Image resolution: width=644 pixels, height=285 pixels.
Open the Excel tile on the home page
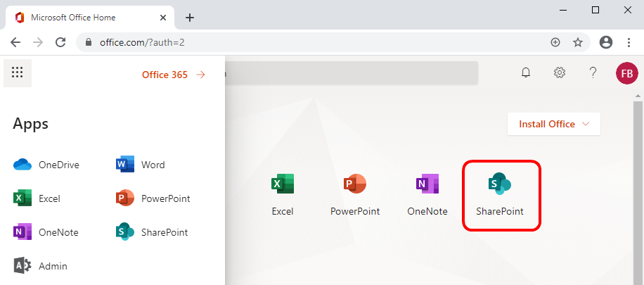(283, 195)
